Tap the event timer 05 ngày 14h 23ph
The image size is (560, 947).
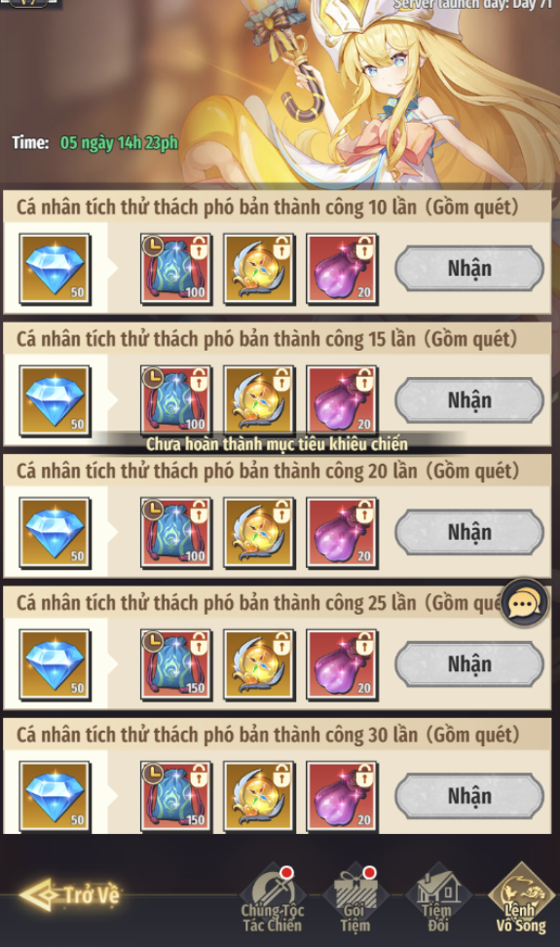(119, 143)
